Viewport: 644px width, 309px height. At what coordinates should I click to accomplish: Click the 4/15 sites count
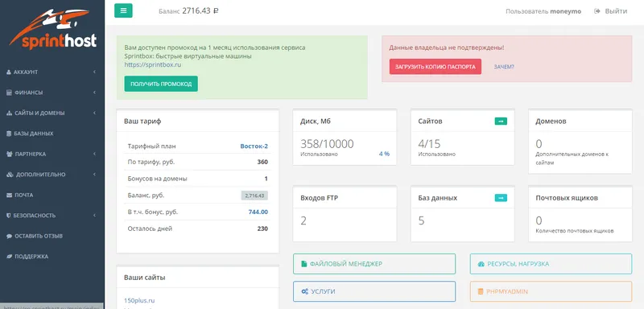pyautogui.click(x=429, y=143)
